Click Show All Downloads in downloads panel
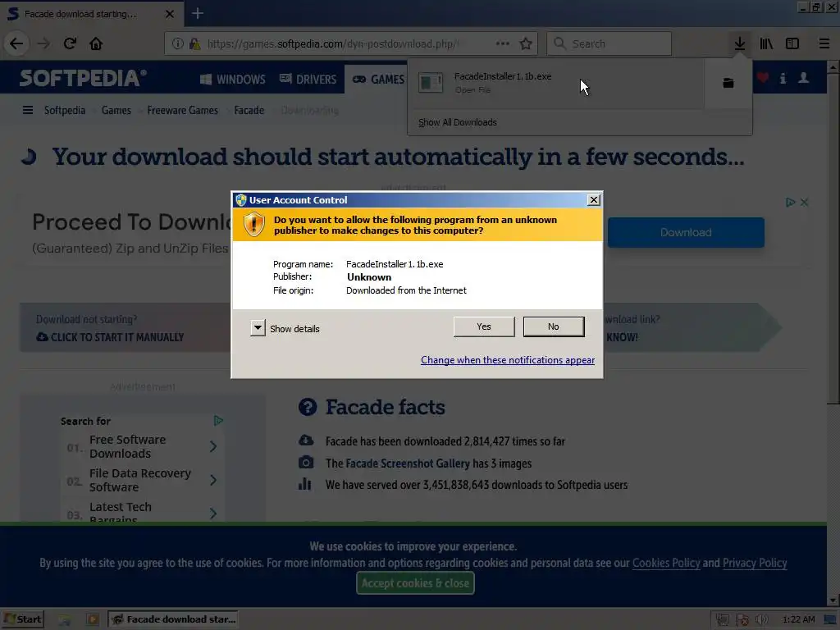The height and width of the screenshot is (630, 840). click(458, 122)
